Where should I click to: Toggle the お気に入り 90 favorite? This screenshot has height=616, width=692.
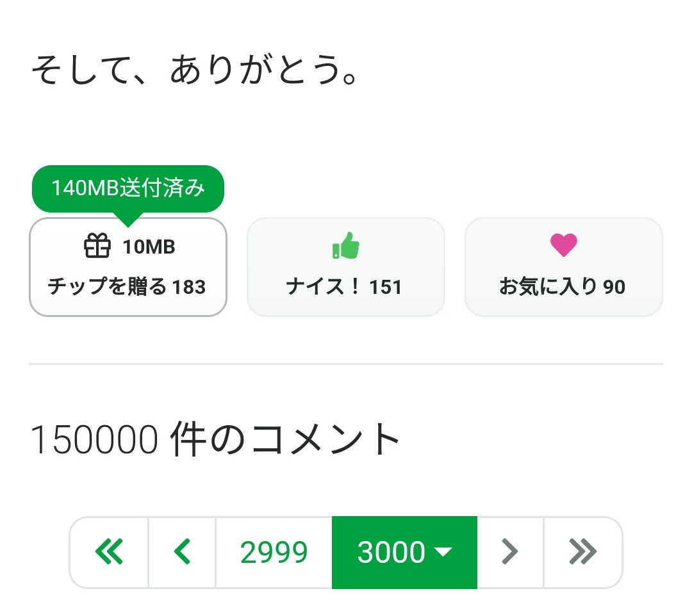564,268
